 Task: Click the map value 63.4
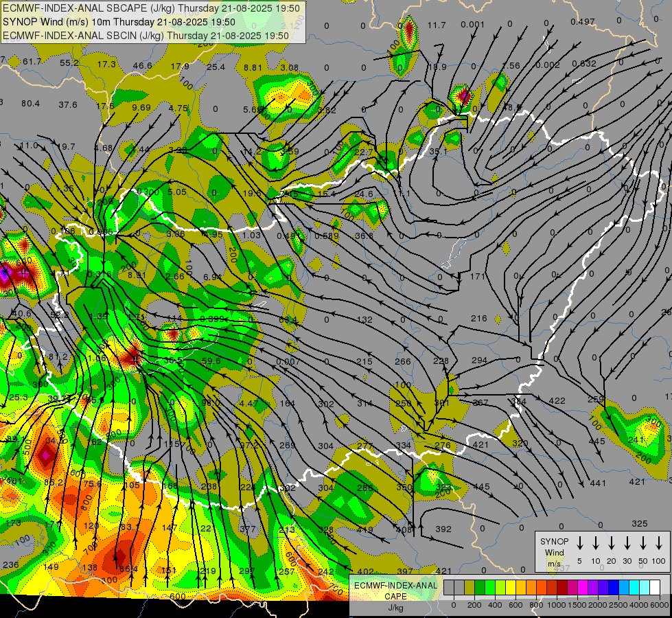288,320
